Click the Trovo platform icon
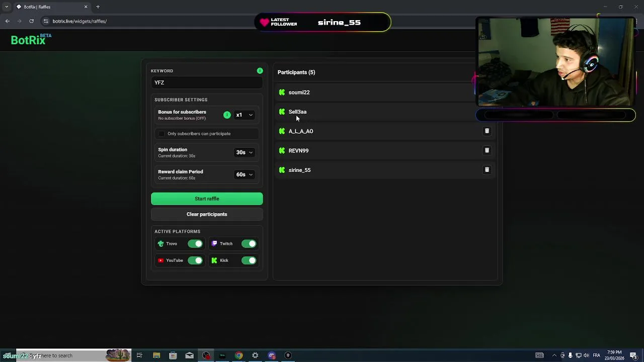The image size is (644, 362). click(x=160, y=244)
